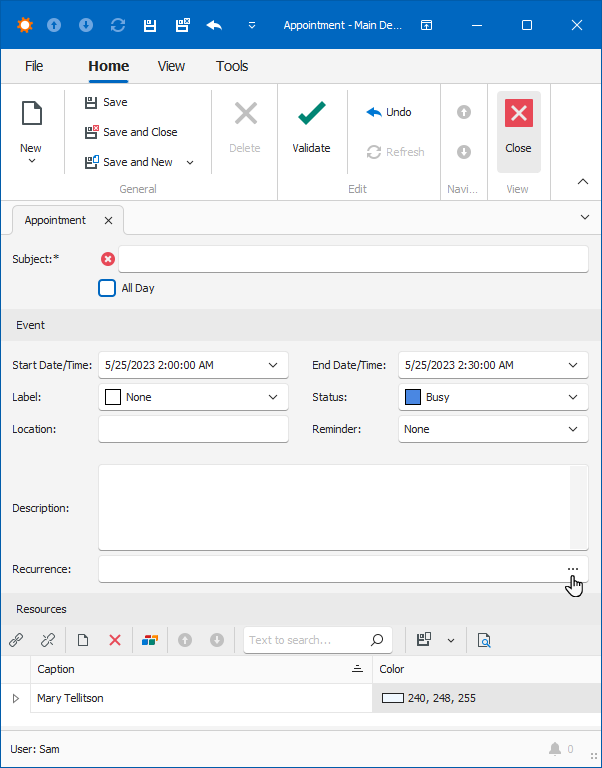
Task: Click the red Delete icon in Resources toolbar
Action: pos(115,640)
